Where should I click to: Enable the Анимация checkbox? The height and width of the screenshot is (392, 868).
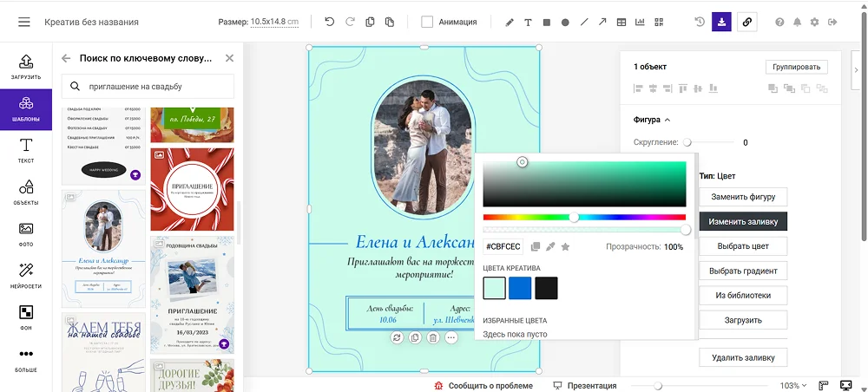click(x=427, y=23)
